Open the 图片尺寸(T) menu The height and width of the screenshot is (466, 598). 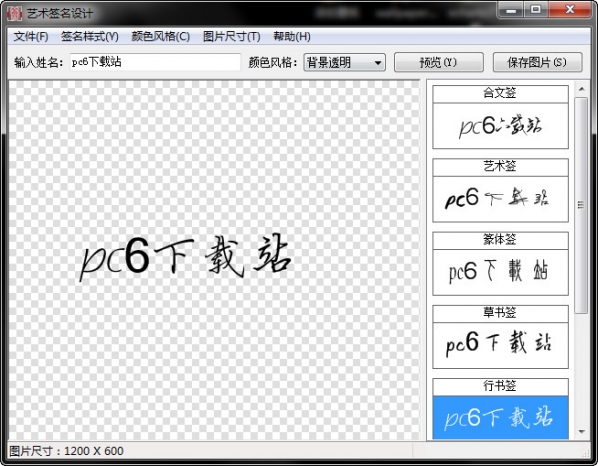(231, 37)
